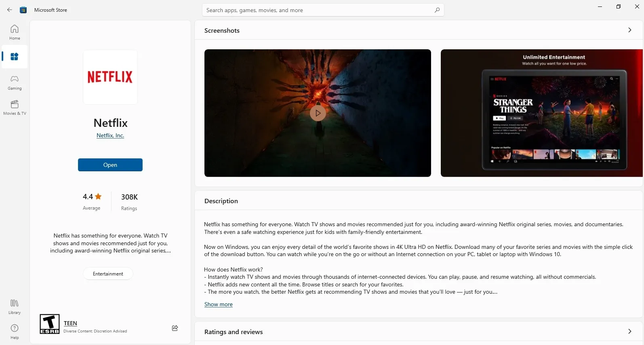Screen dimensions: 644x345
Task: Open the Library in sidebar
Action: 15,306
